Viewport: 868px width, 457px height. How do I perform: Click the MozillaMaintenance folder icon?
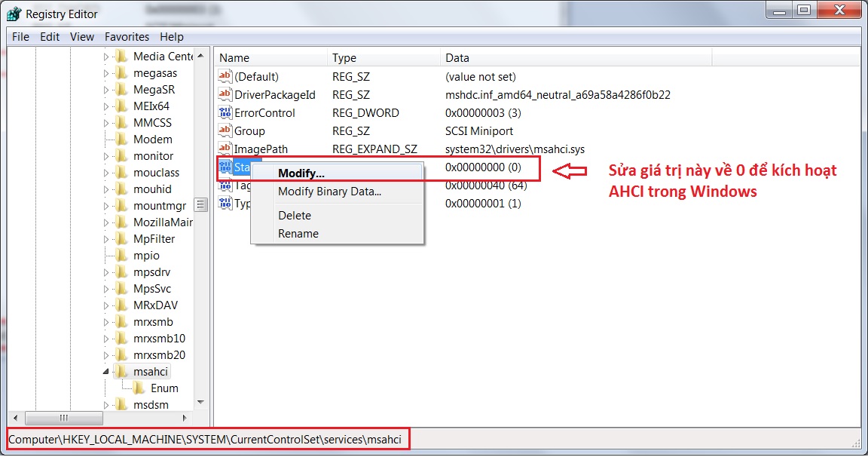pos(121,222)
